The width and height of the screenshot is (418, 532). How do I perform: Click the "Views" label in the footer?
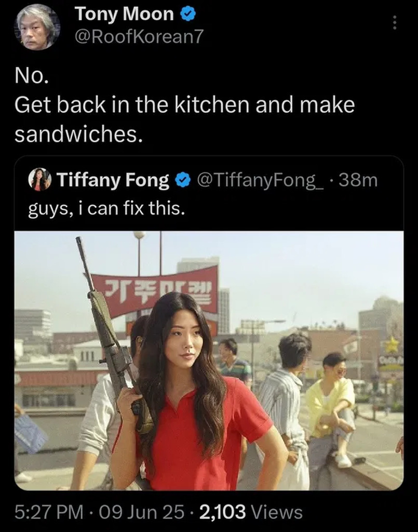276,512
